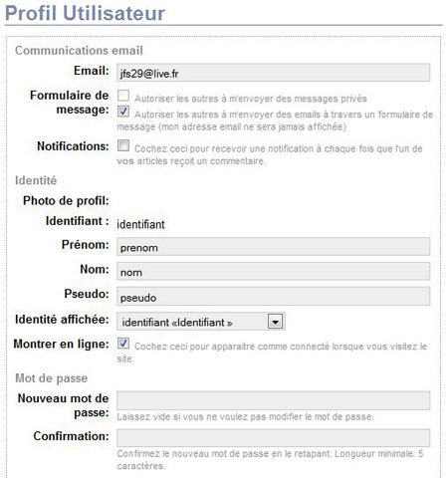Open the Identité affichée dropdown
This screenshot has width=448, height=478.
201,322
